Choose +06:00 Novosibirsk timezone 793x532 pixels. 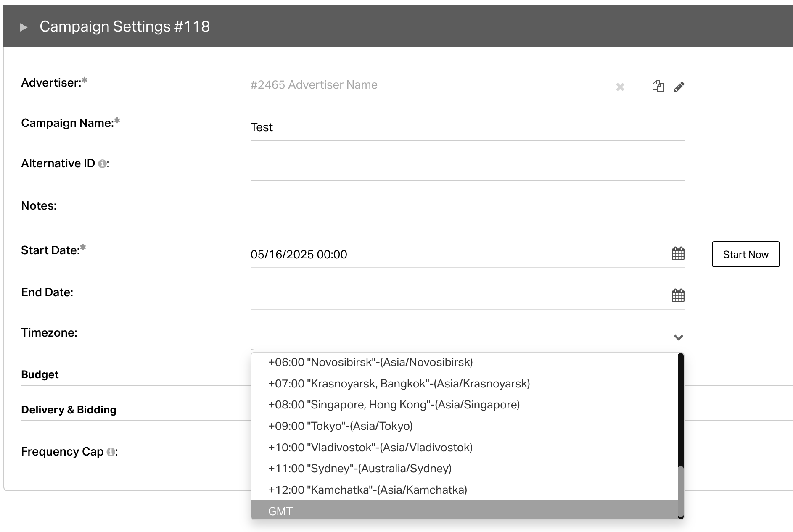(370, 362)
